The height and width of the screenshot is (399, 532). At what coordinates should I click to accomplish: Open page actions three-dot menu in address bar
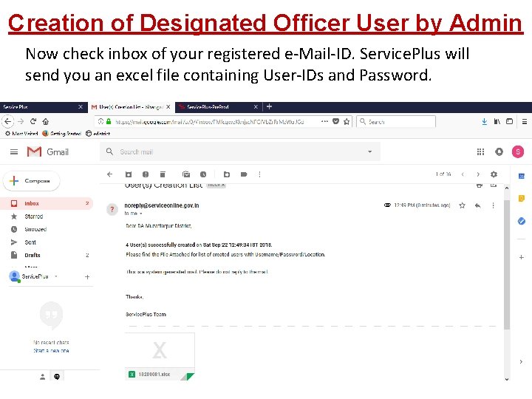pyautogui.click(x=324, y=121)
